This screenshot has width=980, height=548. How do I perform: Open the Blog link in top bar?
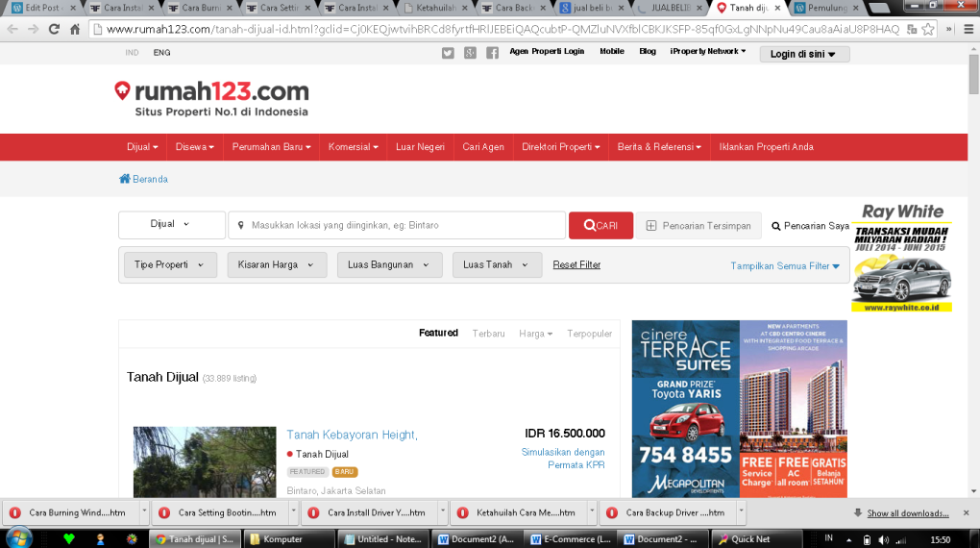tap(648, 51)
